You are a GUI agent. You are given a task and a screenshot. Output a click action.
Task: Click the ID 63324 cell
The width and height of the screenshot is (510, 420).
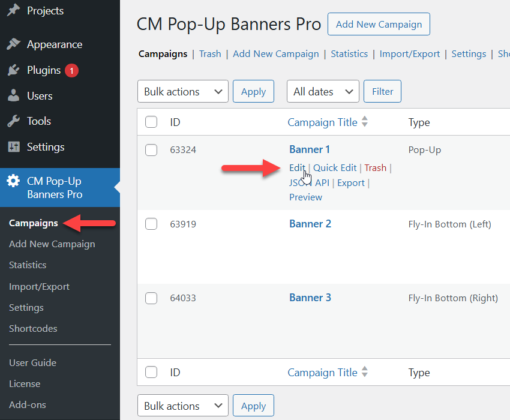(x=183, y=150)
